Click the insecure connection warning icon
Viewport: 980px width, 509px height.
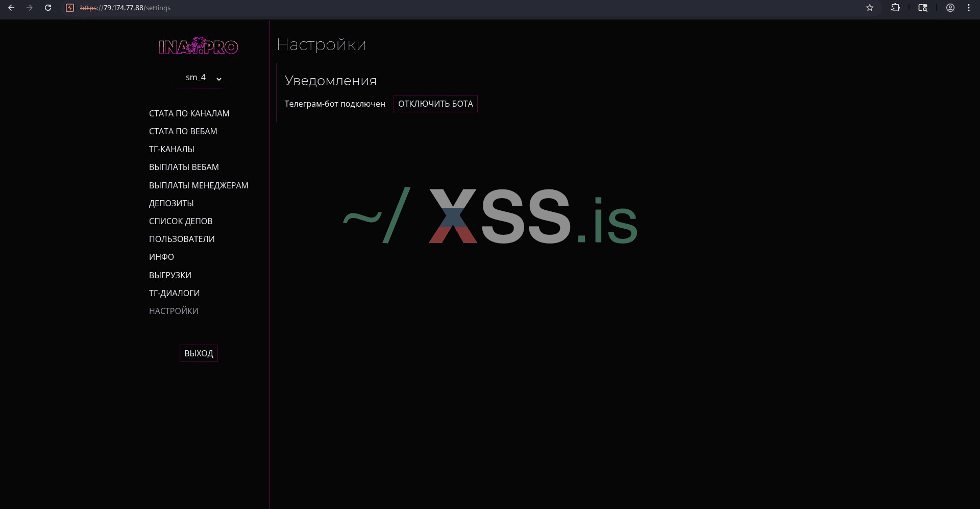70,8
